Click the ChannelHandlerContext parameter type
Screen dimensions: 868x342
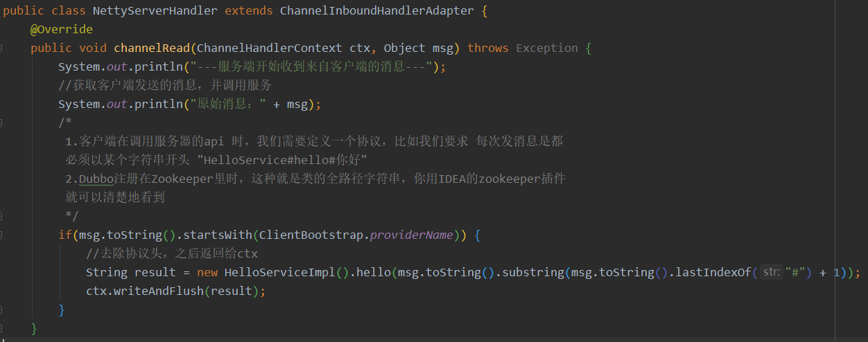pos(270,48)
